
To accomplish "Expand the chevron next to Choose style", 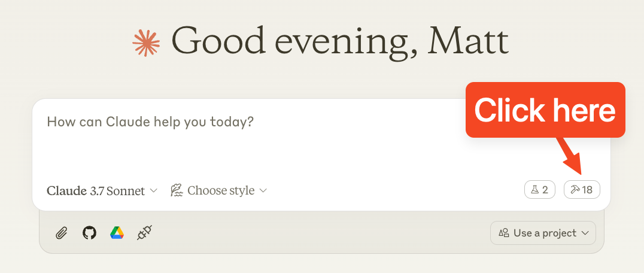I will click(x=263, y=191).
